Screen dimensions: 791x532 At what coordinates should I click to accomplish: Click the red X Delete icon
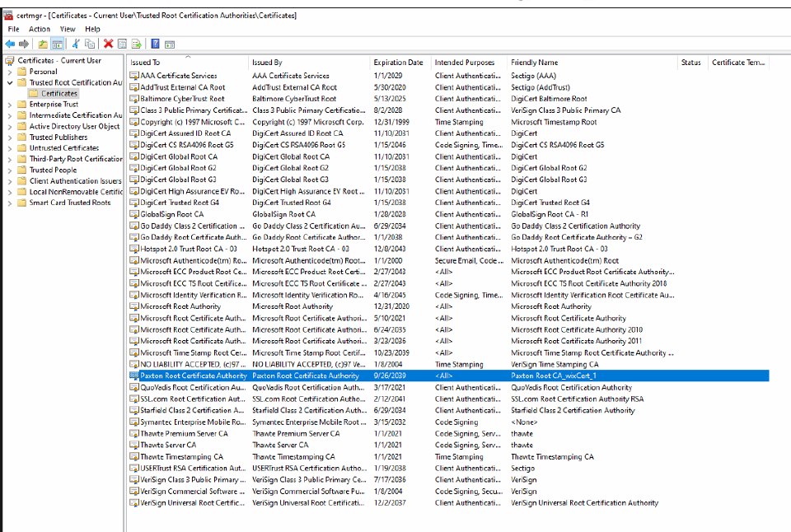(108, 44)
